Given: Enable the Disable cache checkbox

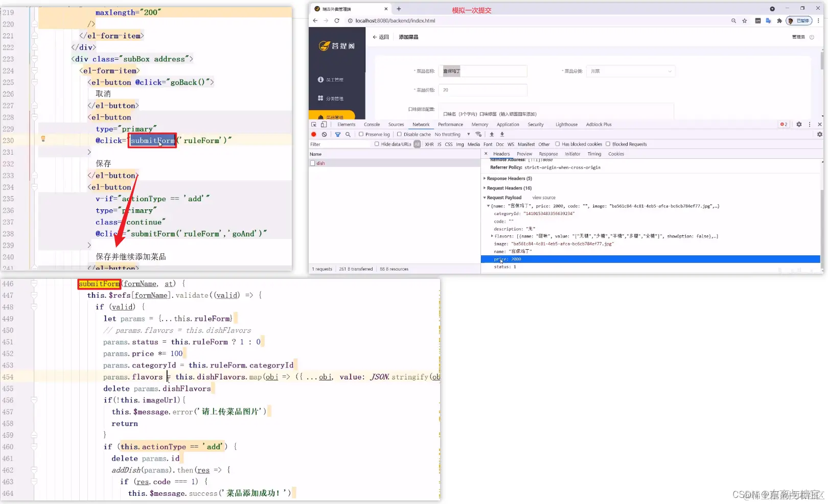Looking at the screenshot, I should point(399,135).
